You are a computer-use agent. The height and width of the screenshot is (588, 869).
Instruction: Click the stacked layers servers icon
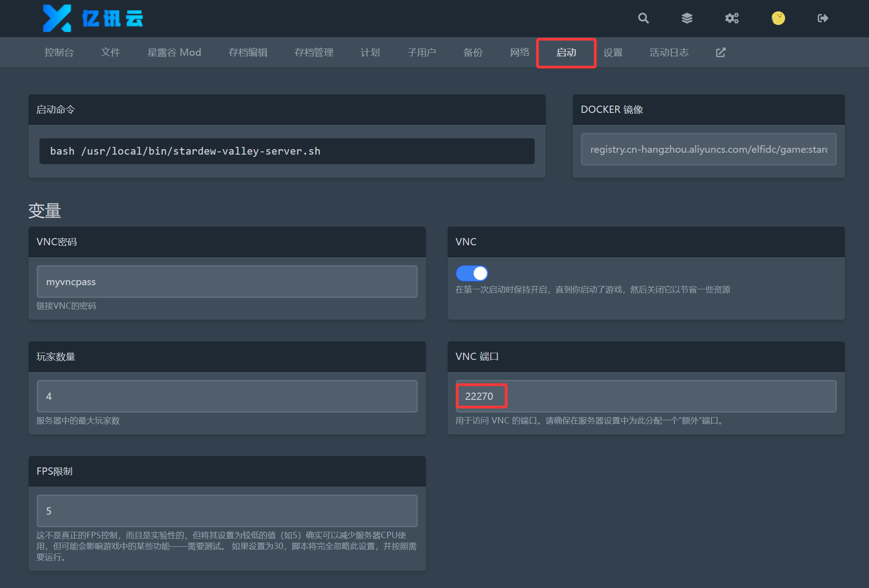tap(687, 18)
